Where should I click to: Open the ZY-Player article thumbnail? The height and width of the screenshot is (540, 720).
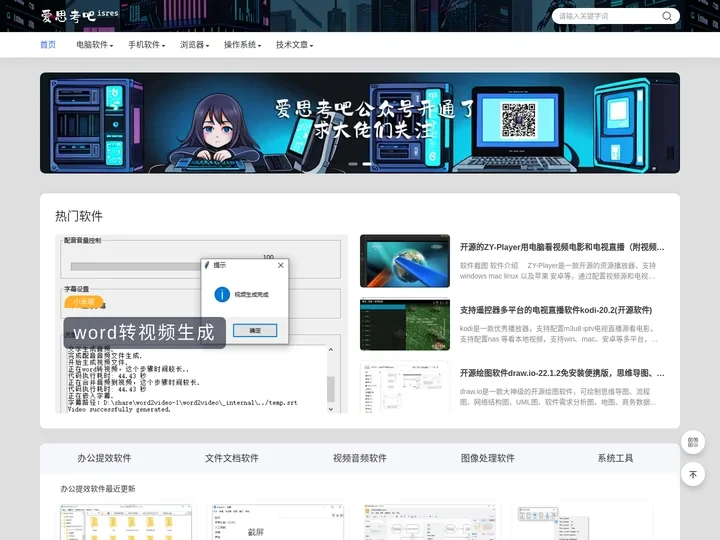(405, 261)
